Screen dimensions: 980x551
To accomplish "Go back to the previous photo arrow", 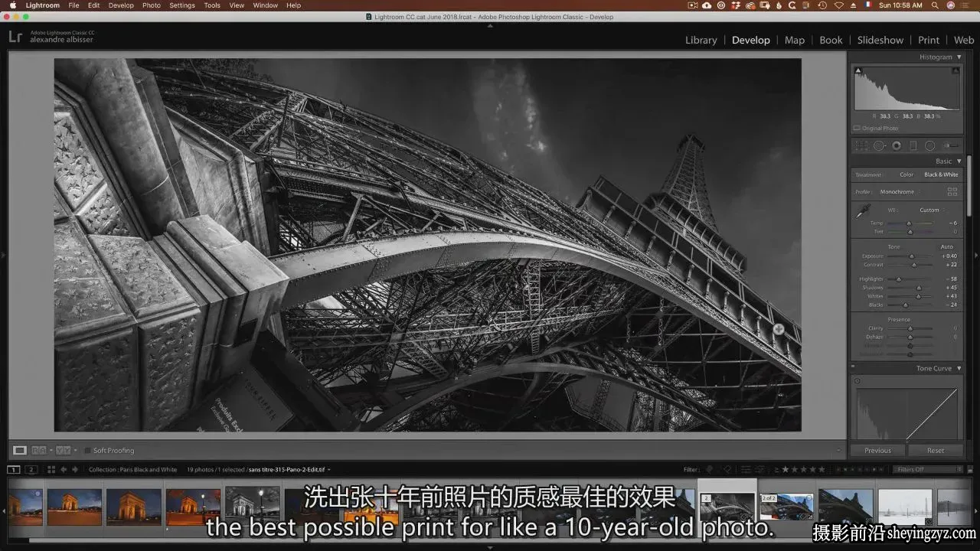I will point(64,470).
